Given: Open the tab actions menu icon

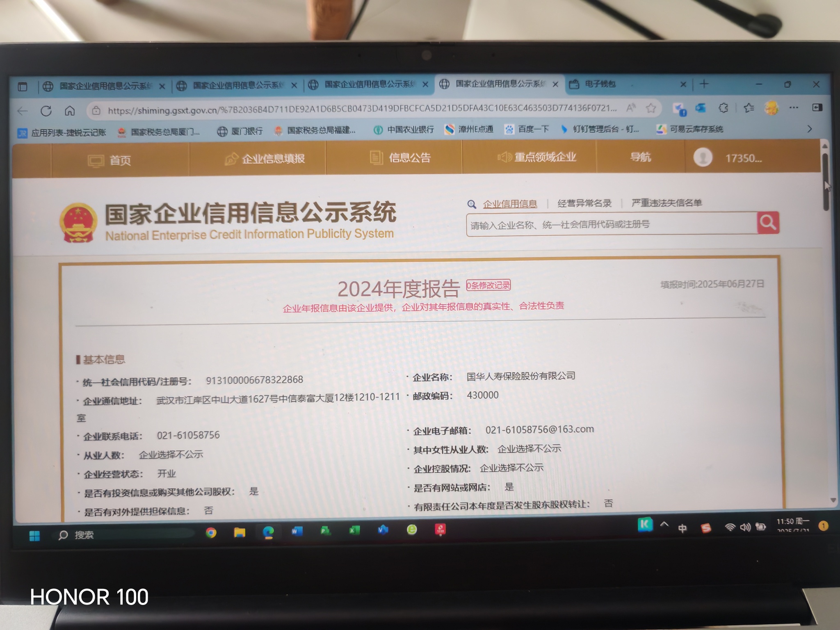Looking at the screenshot, I should point(23,87).
